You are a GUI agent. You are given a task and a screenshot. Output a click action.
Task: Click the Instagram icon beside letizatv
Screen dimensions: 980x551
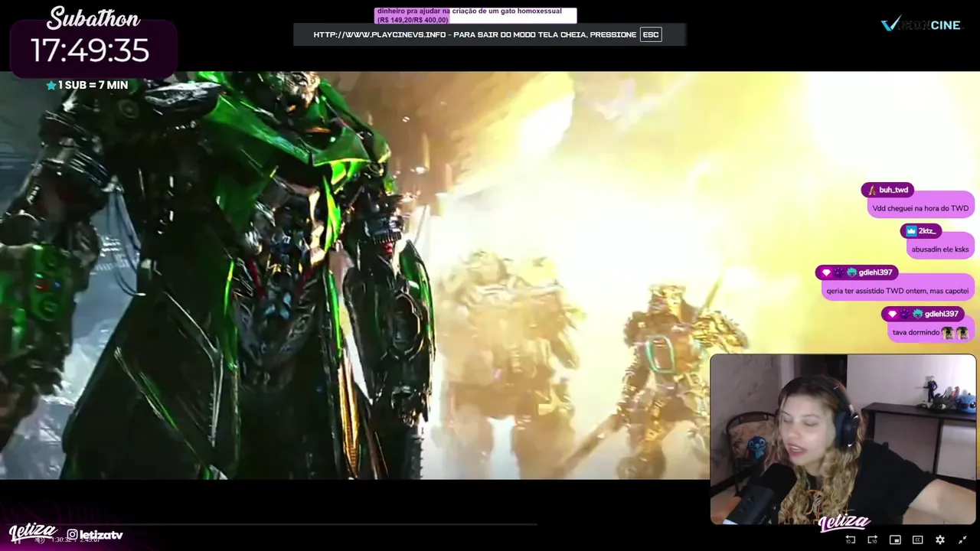(x=72, y=534)
